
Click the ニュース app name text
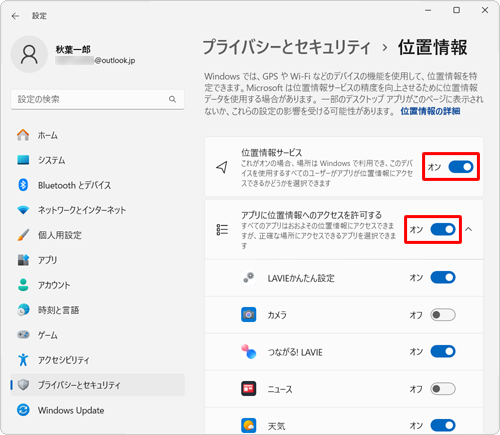point(280,389)
